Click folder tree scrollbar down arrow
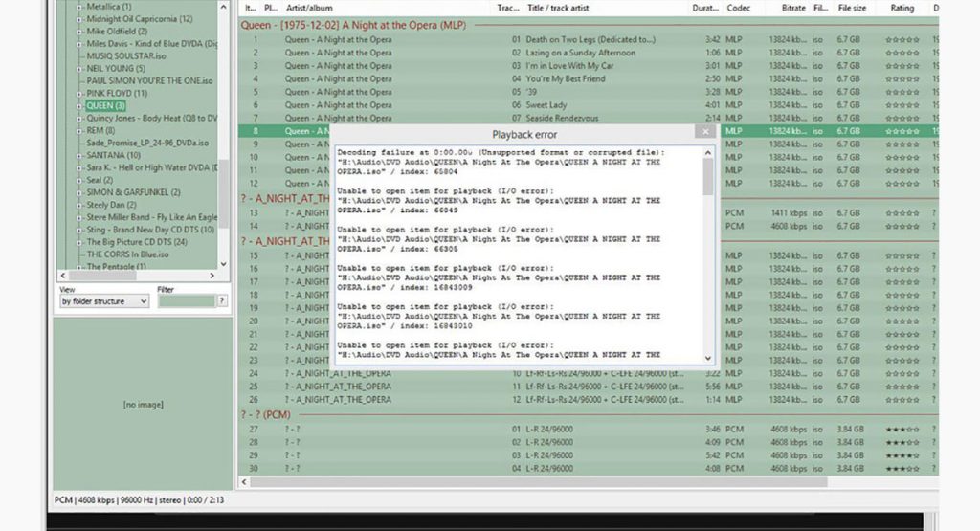980x531 pixels. (x=223, y=264)
